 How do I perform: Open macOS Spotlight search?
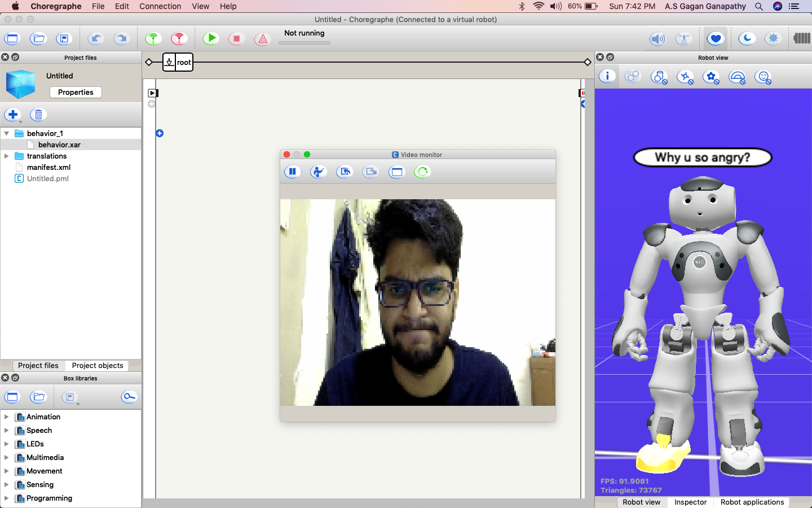(x=759, y=6)
